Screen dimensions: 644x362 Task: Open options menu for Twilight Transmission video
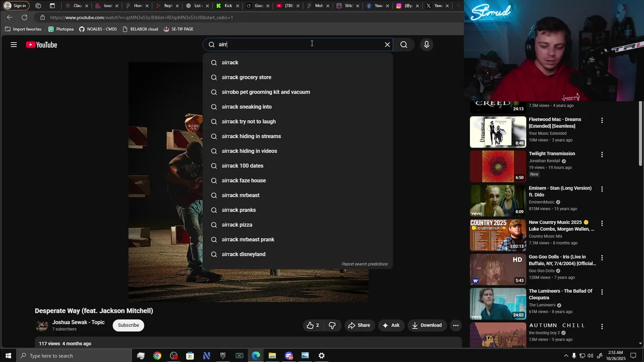pos(602,155)
